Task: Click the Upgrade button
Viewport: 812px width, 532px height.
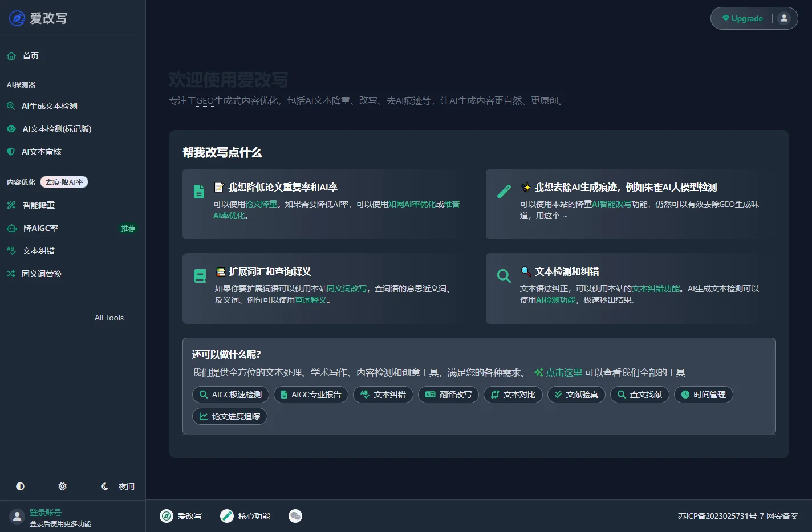Action: tap(742, 18)
